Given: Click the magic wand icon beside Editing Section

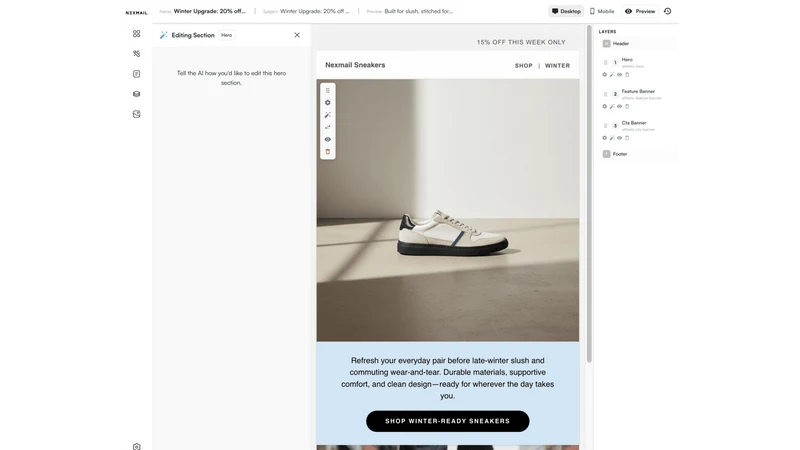Looking at the screenshot, I should (x=163, y=35).
